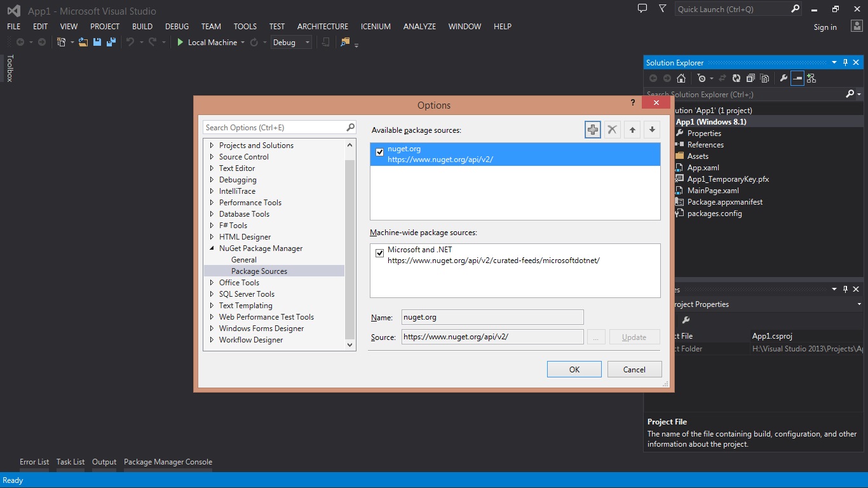The width and height of the screenshot is (868, 488).
Task: Open ARCHITECTURE menu
Action: point(323,26)
